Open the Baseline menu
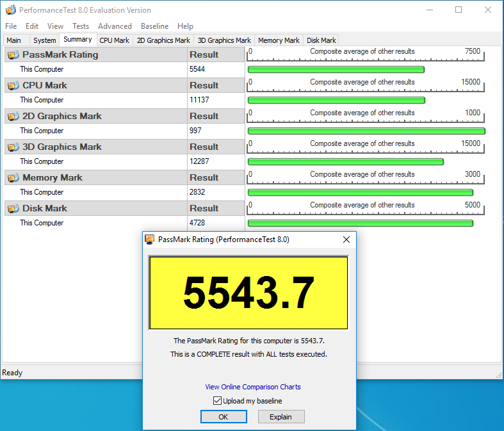This screenshot has width=504, height=431. coord(154,26)
